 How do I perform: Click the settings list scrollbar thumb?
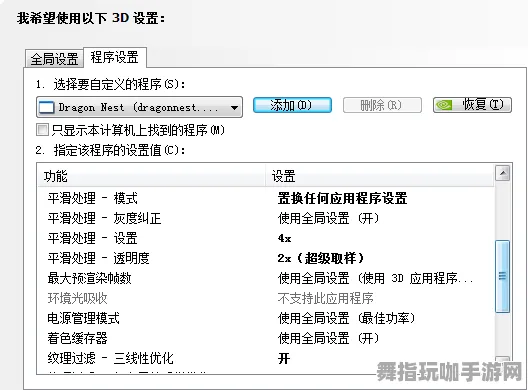(x=502, y=276)
